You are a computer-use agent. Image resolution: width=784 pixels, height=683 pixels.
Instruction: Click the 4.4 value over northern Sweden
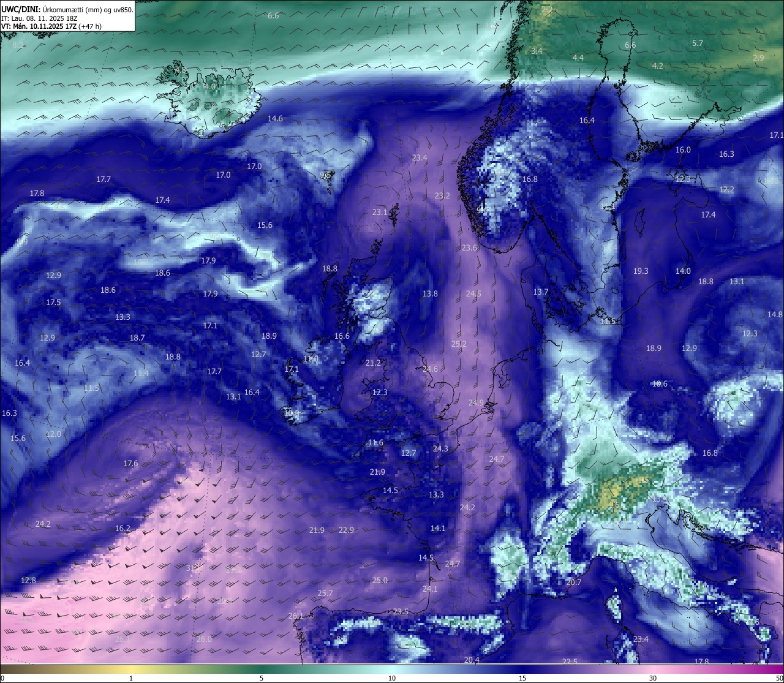[578, 57]
